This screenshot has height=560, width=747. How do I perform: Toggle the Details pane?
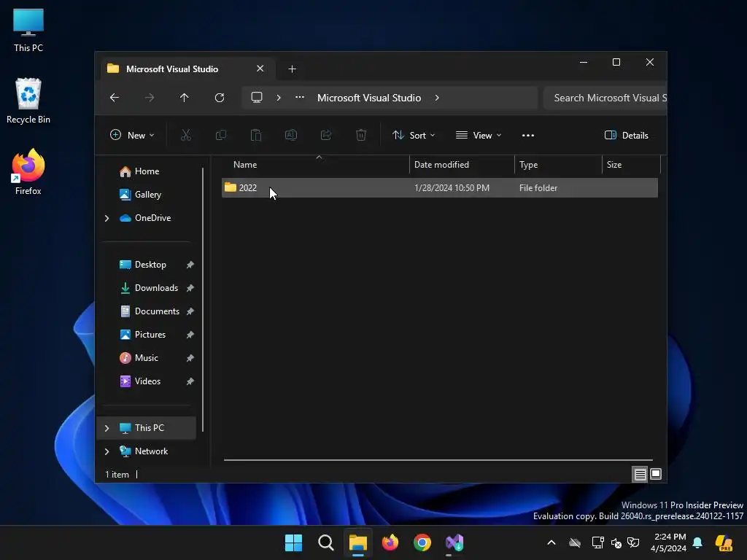[627, 135]
